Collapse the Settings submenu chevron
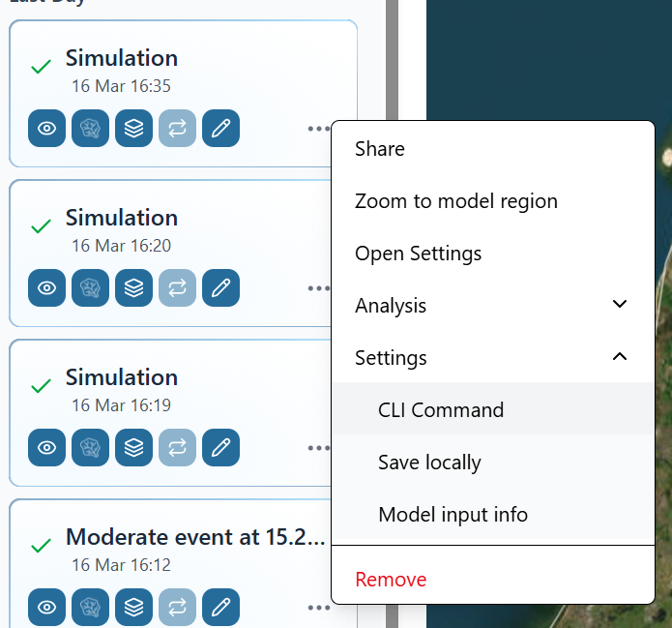The width and height of the screenshot is (672, 628). click(620, 357)
